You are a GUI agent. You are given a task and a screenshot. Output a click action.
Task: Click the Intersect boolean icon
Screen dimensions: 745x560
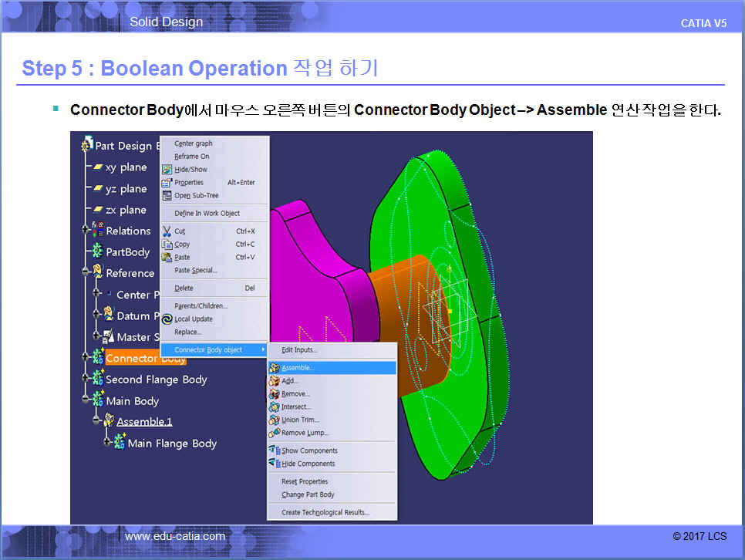click(274, 407)
